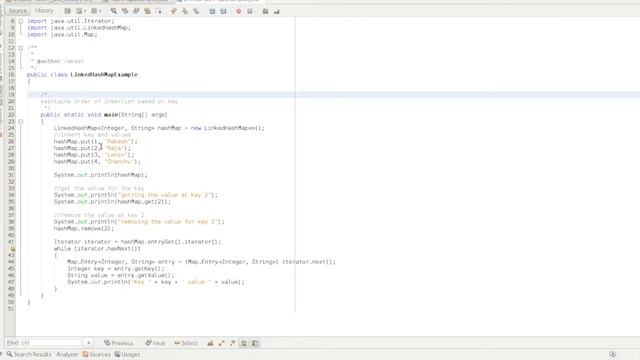The image size is (640, 360).
Task: Click the Select button in find bar
Action: pyautogui.click(x=186, y=343)
